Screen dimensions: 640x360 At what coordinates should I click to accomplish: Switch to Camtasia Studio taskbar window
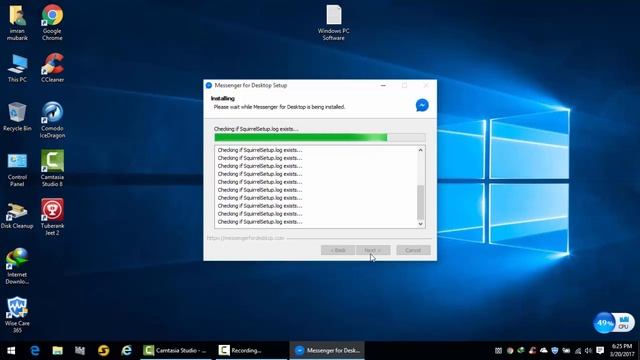pos(176,350)
